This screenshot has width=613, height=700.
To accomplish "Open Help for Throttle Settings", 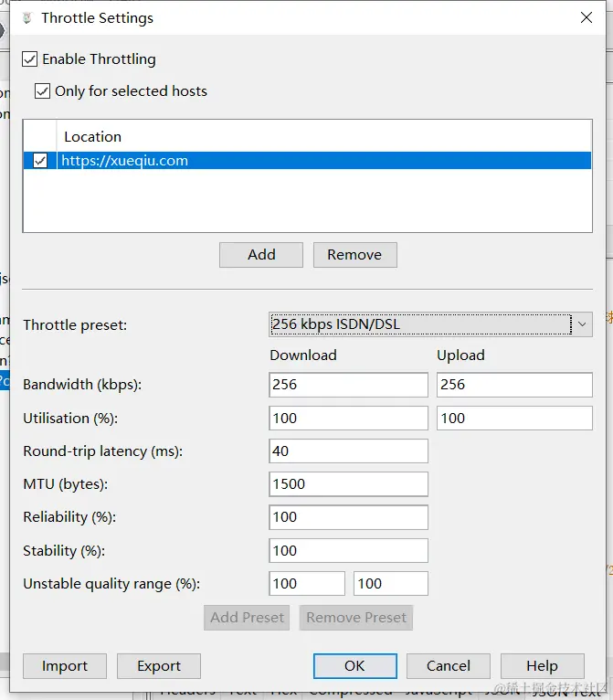I will point(543,666).
